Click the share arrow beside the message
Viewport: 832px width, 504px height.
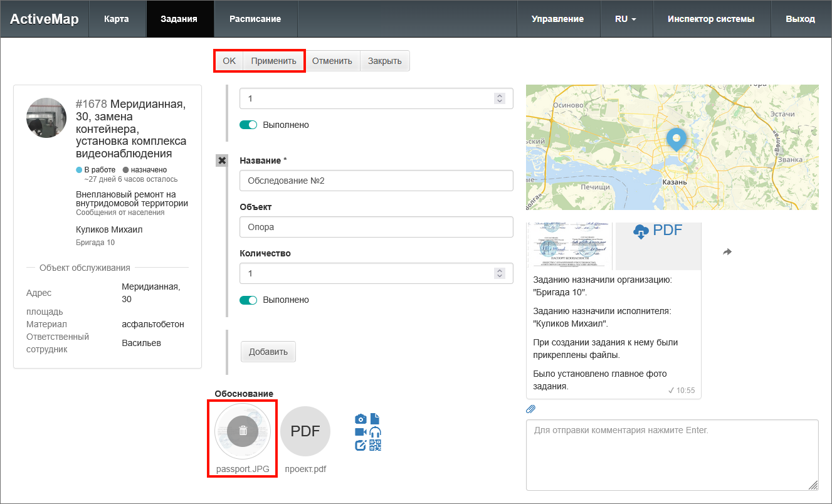coord(727,251)
